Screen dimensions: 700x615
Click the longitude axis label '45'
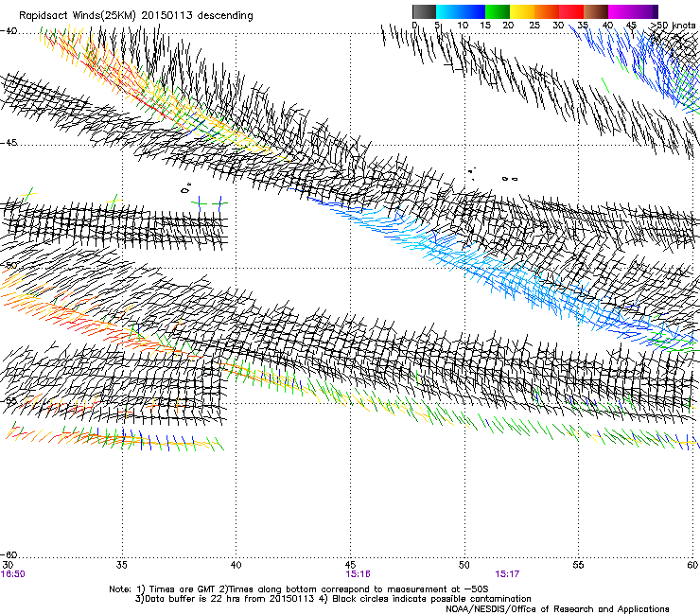(x=350, y=565)
